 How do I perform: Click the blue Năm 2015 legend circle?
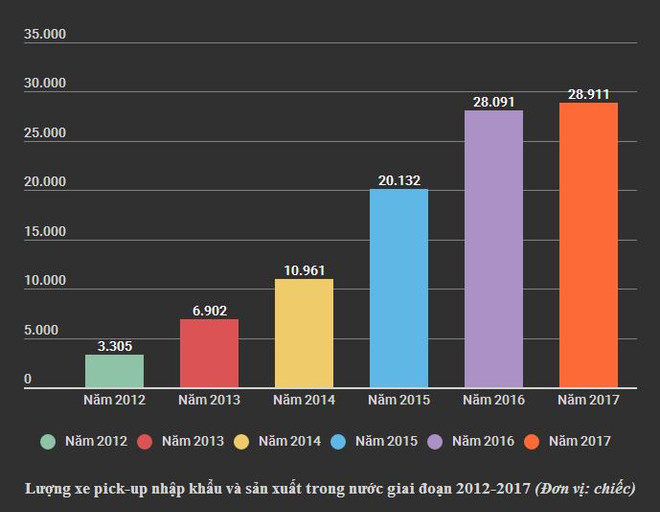[x=338, y=441]
